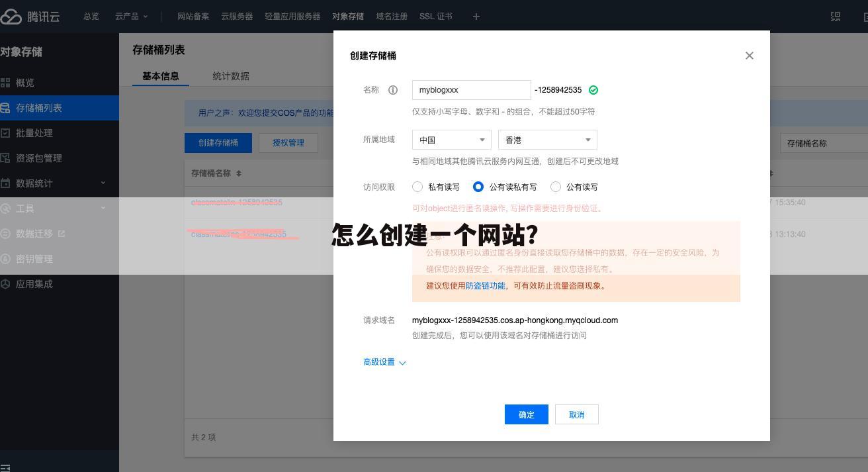Select 对象存储 in top navigation

pos(348,17)
